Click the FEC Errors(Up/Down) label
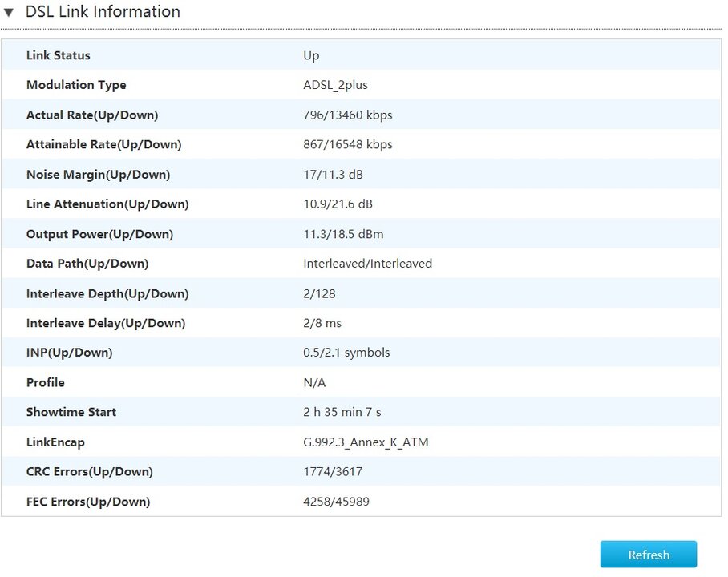The width and height of the screenshot is (728, 577). pyautogui.click(x=88, y=502)
